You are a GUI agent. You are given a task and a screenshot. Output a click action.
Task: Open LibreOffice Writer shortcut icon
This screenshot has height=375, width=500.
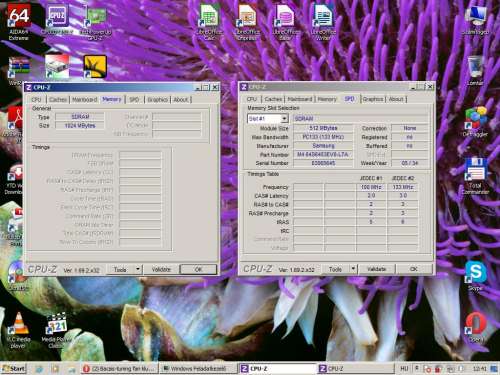coord(323,21)
